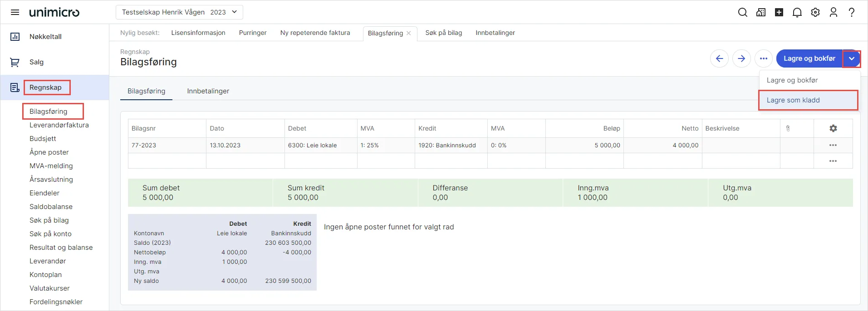Viewport: 868px width, 311px height.
Task: Toggle the save options dropdown arrow
Action: [x=852, y=58]
